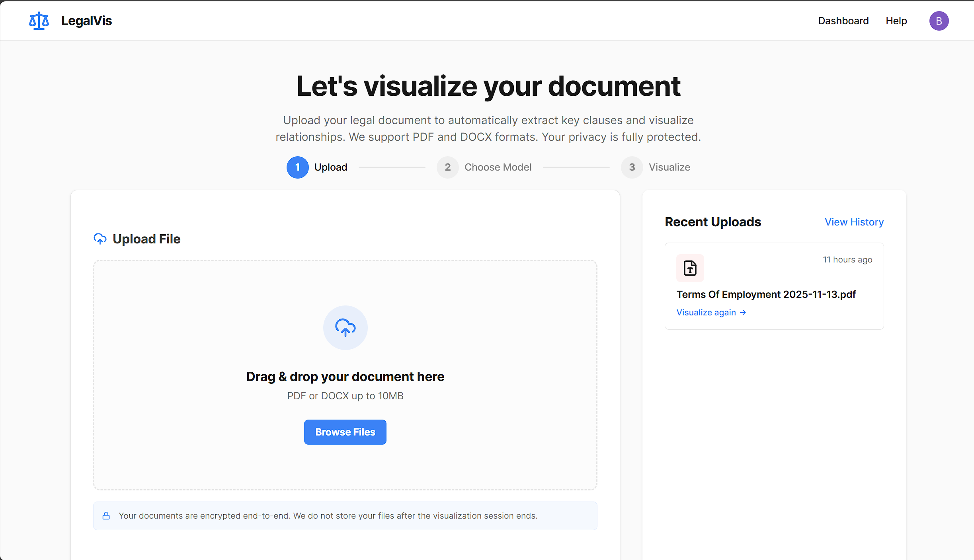Click the PDF file icon in Recent Uploads
The height and width of the screenshot is (560, 974).
[690, 268]
